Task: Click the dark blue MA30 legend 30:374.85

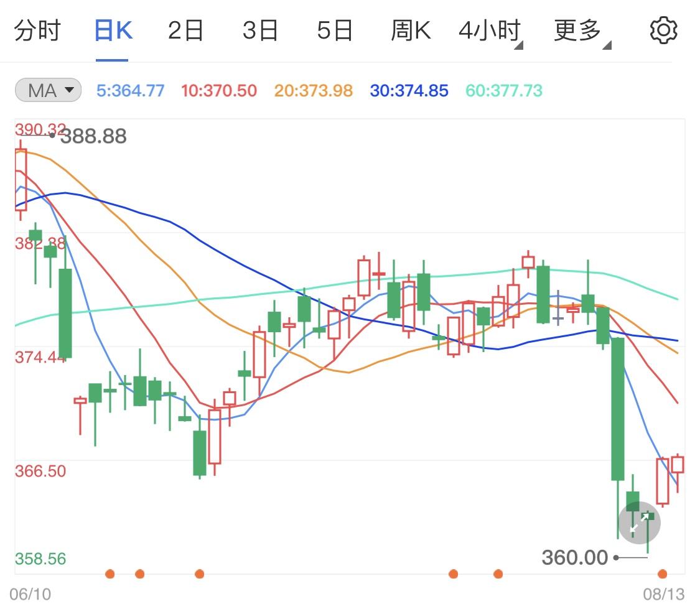Action: (x=409, y=91)
